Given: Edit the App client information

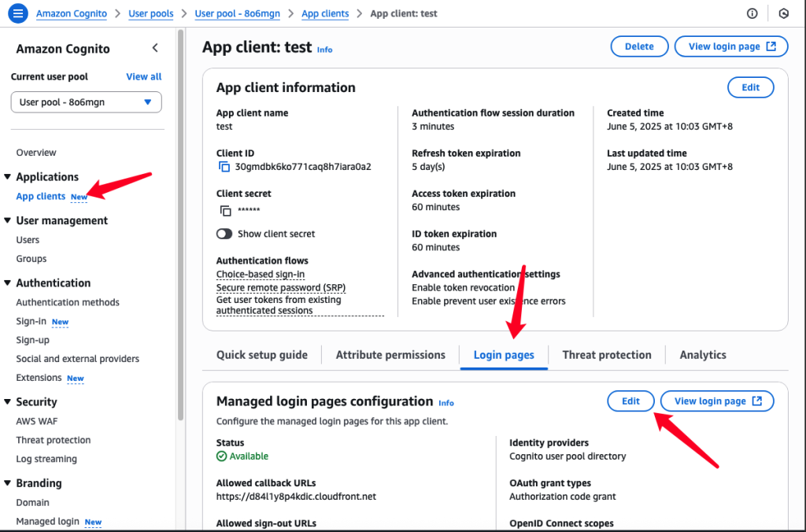Looking at the screenshot, I should tap(750, 87).
